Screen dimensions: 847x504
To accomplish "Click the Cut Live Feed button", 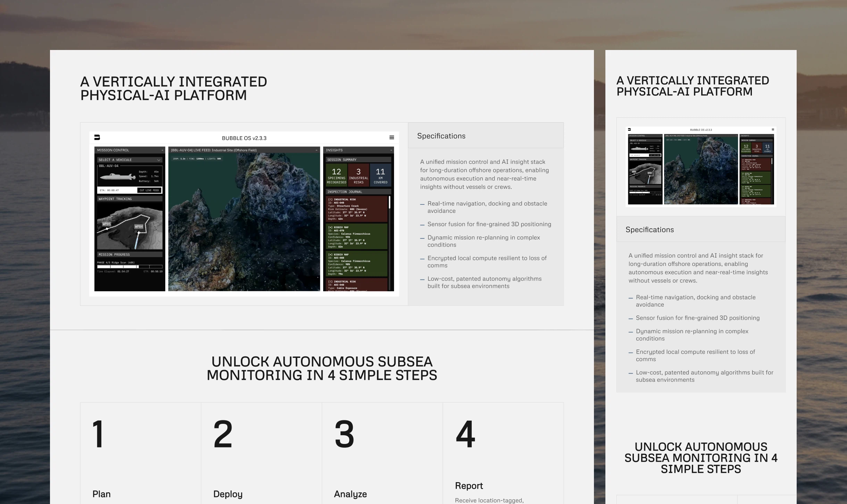I will point(149,190).
